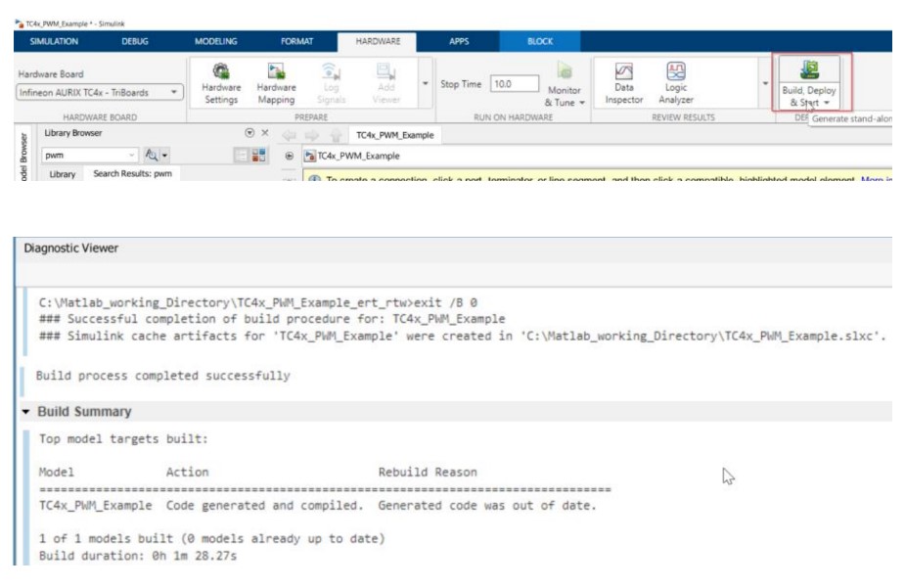
Task: Click the Stop Time input field
Action: 515,84
